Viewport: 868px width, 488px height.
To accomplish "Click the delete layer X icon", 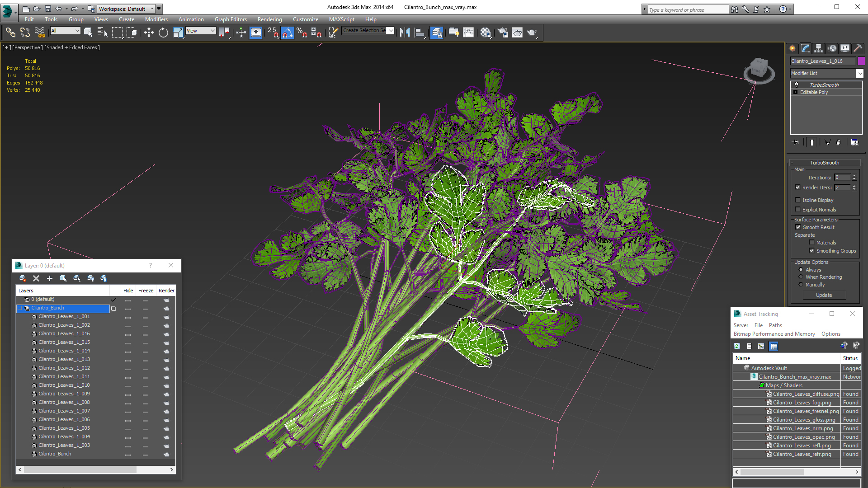I will 36,278.
